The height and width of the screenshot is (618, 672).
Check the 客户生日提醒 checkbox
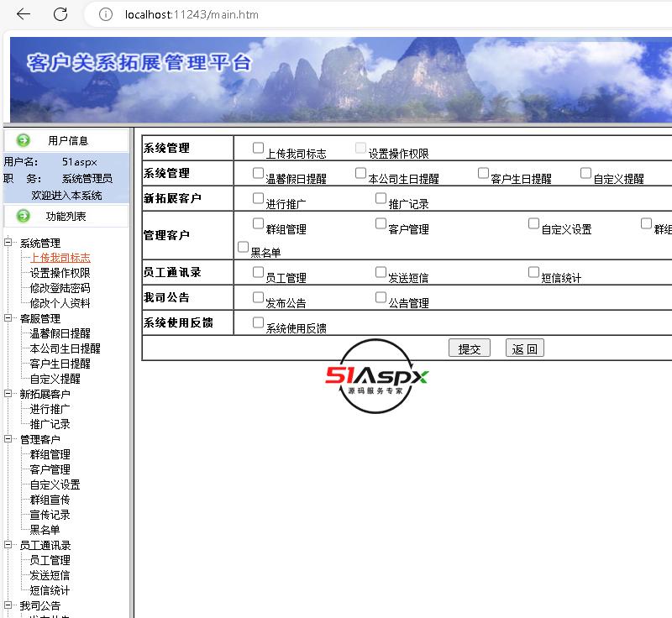tap(484, 173)
